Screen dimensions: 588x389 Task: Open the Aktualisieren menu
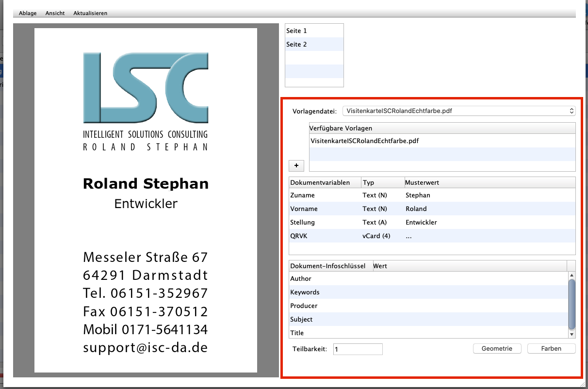pyautogui.click(x=90, y=13)
